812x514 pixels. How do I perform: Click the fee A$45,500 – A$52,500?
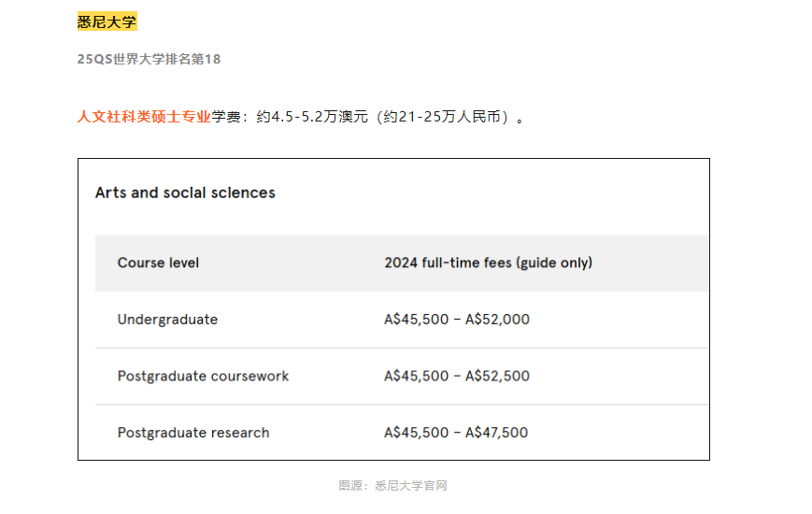pos(457,376)
